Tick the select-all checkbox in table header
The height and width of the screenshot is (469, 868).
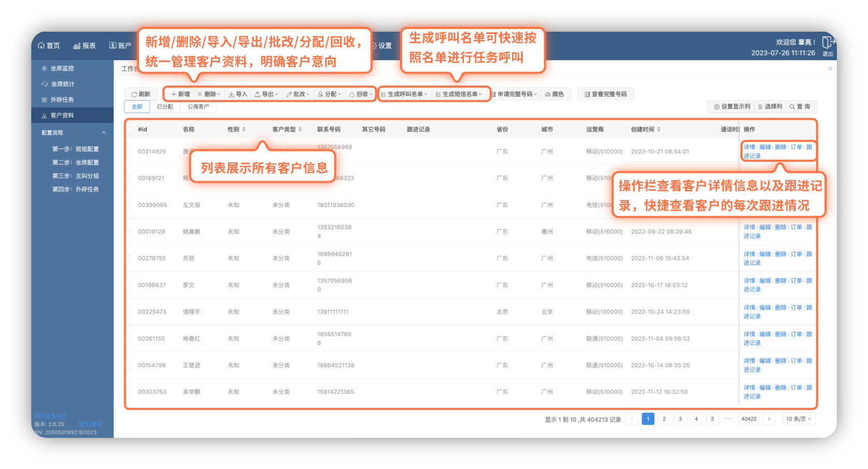pos(128,130)
